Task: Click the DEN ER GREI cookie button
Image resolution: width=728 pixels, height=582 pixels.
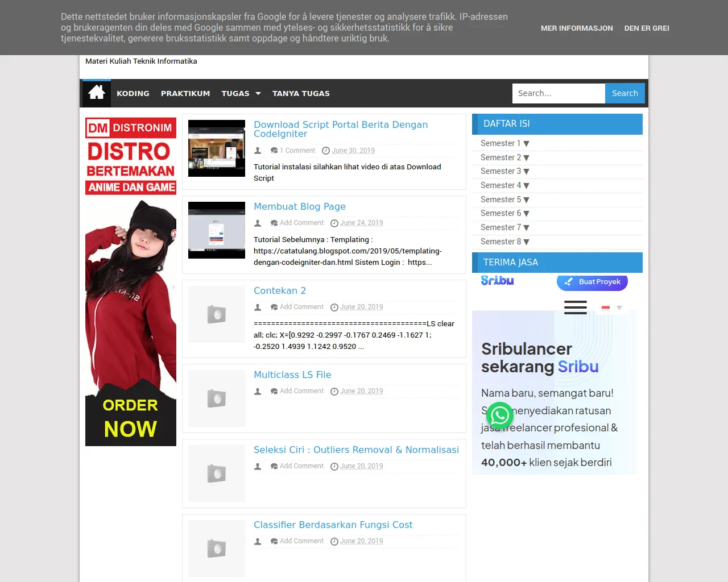Action: click(647, 28)
